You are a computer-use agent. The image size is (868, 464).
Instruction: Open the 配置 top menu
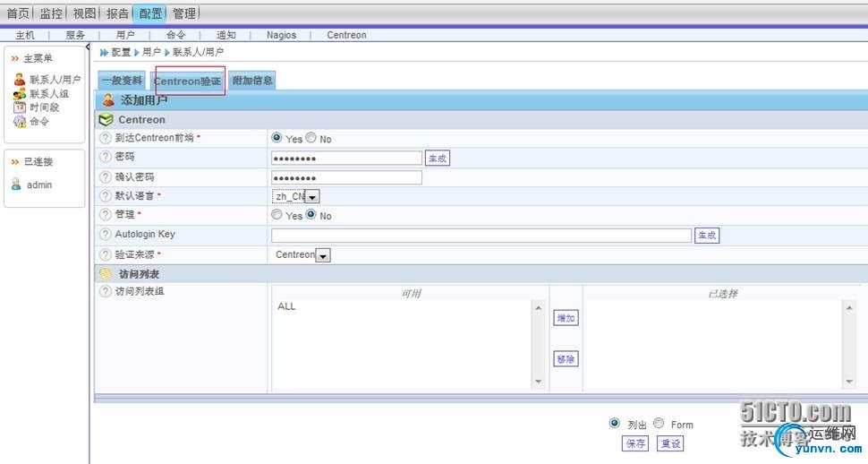(150, 13)
